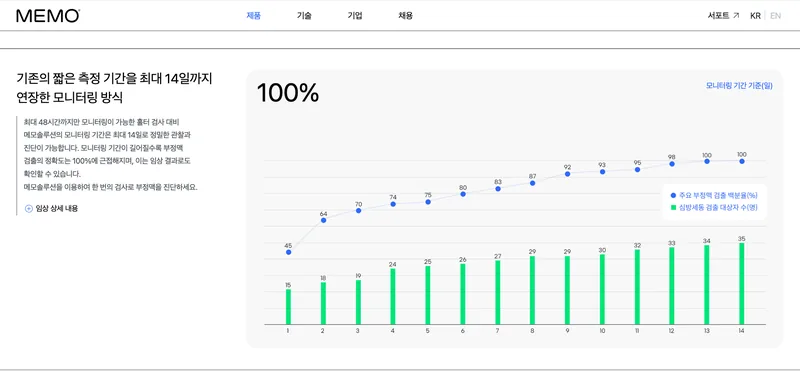
Task: Select the day 1 line point labeled 45
Action: 288,252
